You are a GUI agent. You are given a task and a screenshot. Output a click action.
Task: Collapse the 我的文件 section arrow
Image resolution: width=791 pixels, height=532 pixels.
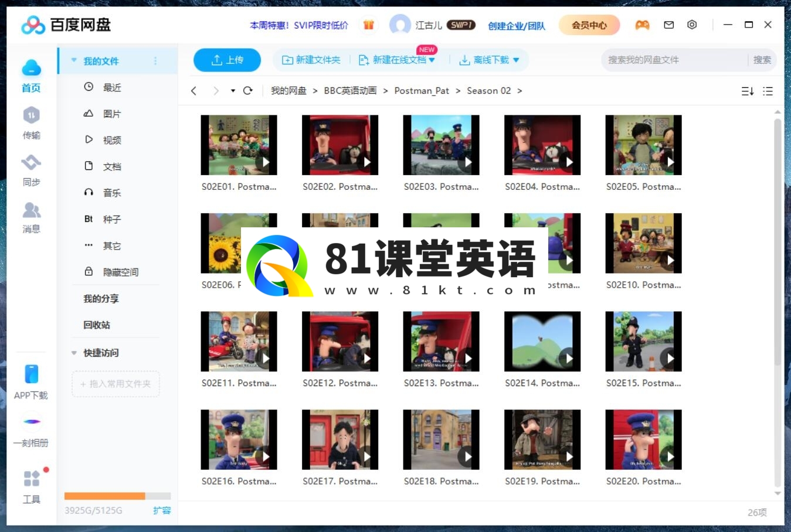coord(74,60)
